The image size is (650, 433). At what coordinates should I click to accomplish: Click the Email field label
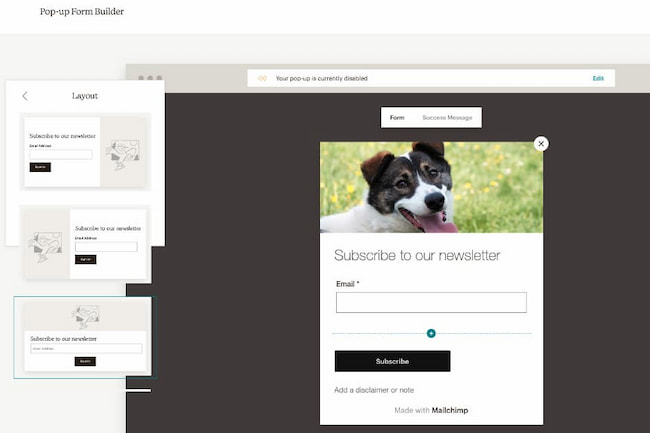(x=347, y=284)
